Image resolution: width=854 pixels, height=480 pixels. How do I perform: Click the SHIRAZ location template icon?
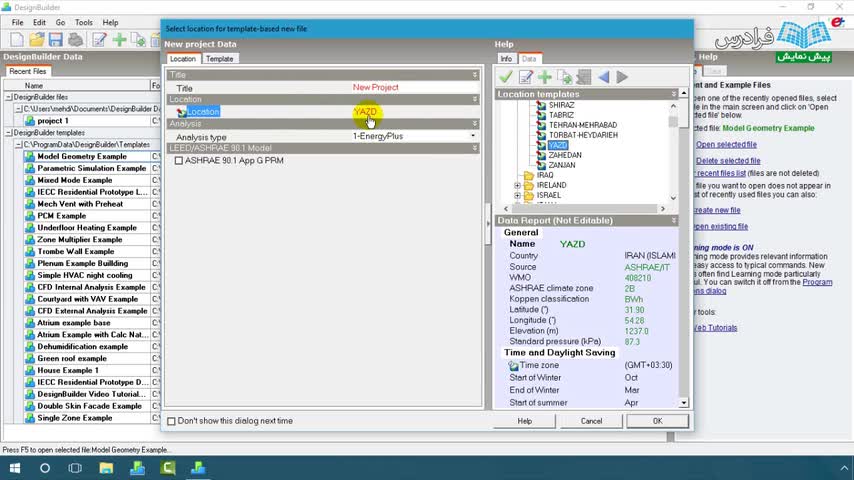pyautogui.click(x=541, y=105)
